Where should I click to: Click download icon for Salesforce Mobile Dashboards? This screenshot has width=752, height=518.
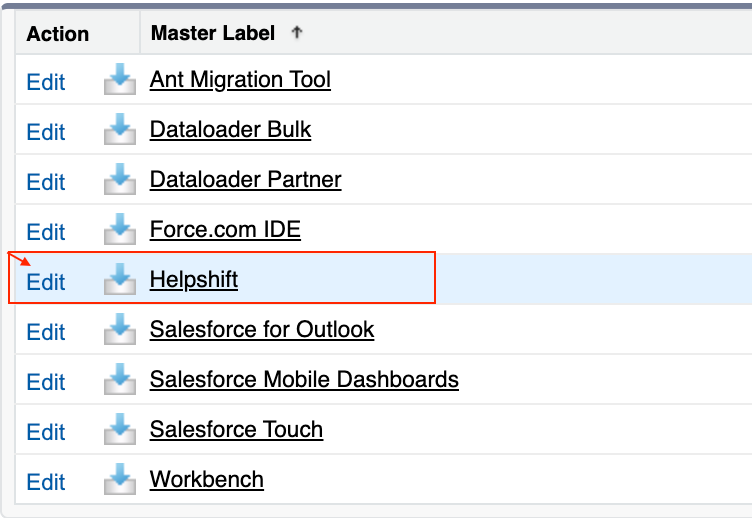pos(119,380)
